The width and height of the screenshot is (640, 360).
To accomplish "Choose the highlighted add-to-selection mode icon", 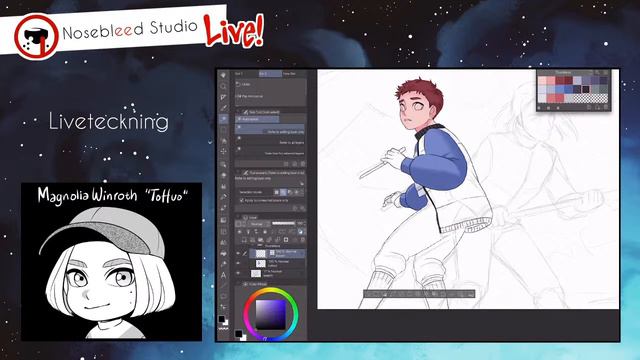I will pyautogui.click(x=283, y=192).
